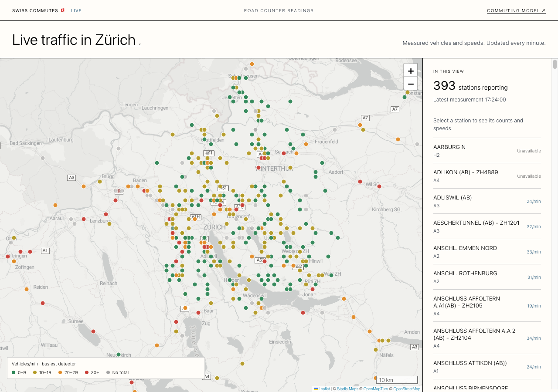Select ANSCHL. EMMEN NORD station
Viewport: 558px width, 392px height.
tap(487, 252)
